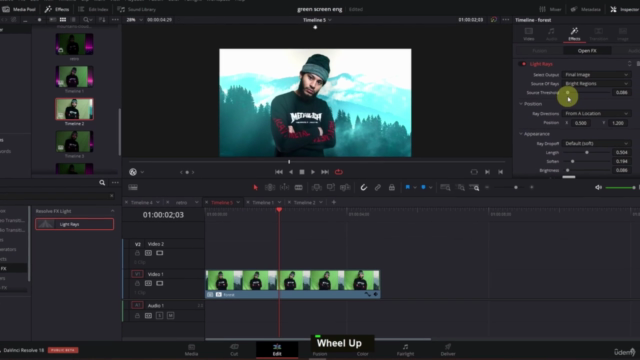640x360 pixels.
Task: Solo Audio 1 track with S button
Action: [160, 316]
